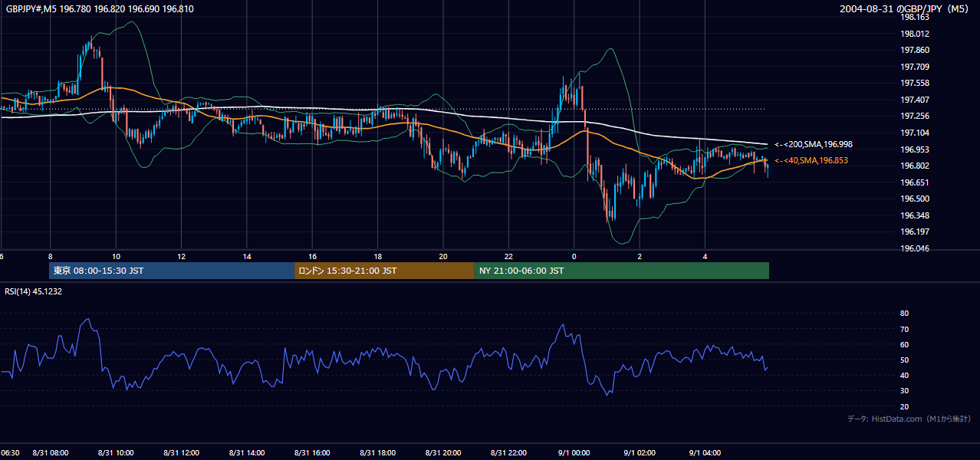Click price axis value 197.256
This screenshot has width=980, height=460.
(914, 116)
